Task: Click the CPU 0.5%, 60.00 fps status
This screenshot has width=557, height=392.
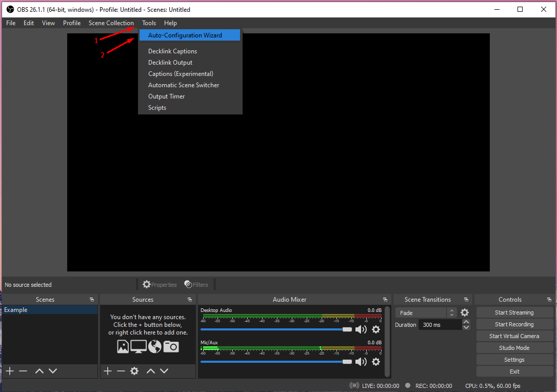Action: pyautogui.click(x=493, y=386)
